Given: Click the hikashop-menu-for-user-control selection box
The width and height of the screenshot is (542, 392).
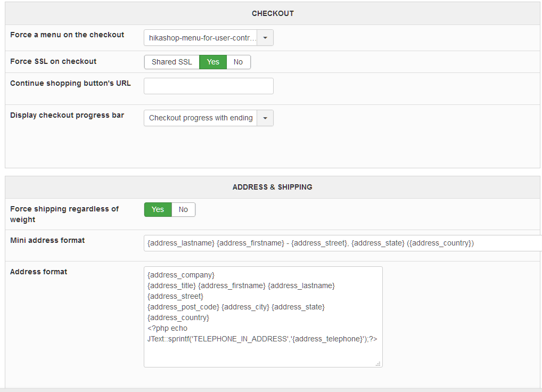Looking at the screenshot, I should pyautogui.click(x=201, y=38).
